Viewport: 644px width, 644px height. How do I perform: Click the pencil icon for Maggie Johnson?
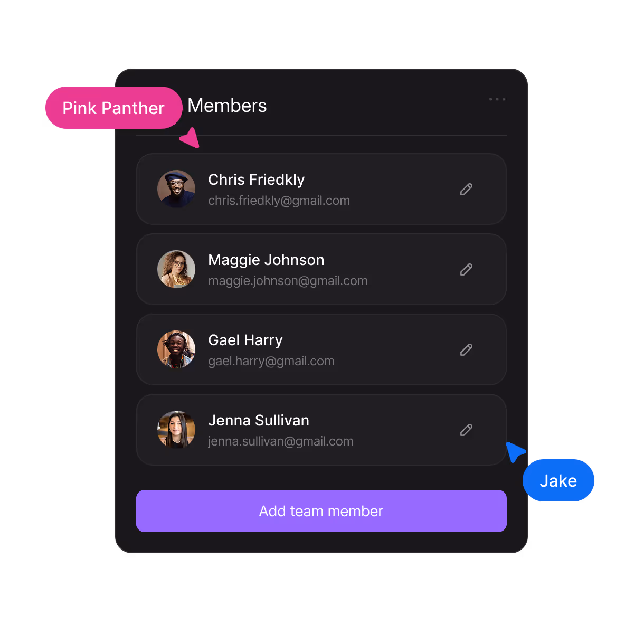tap(466, 270)
